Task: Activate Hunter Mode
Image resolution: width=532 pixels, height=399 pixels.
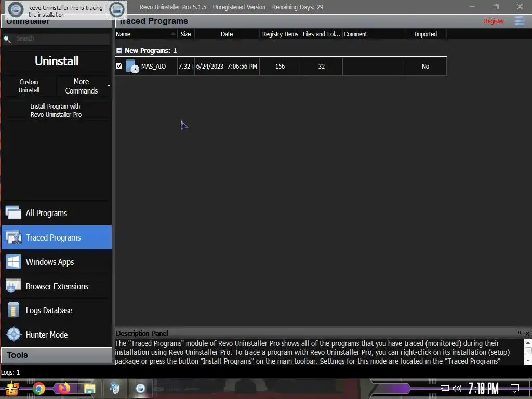Action: coord(57,335)
